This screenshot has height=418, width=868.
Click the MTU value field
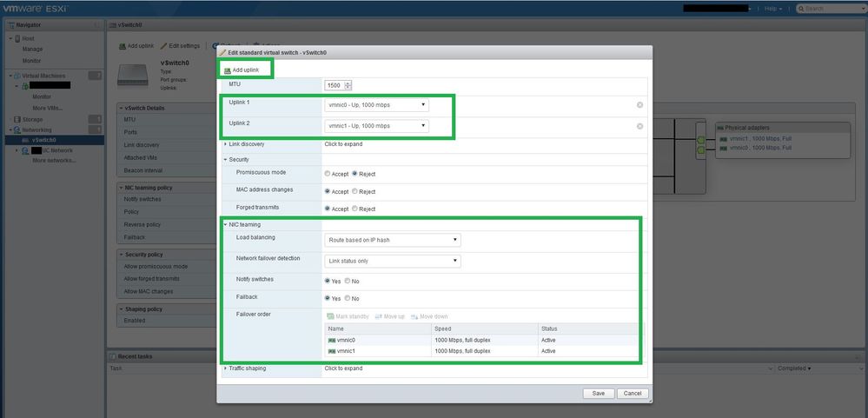point(334,85)
